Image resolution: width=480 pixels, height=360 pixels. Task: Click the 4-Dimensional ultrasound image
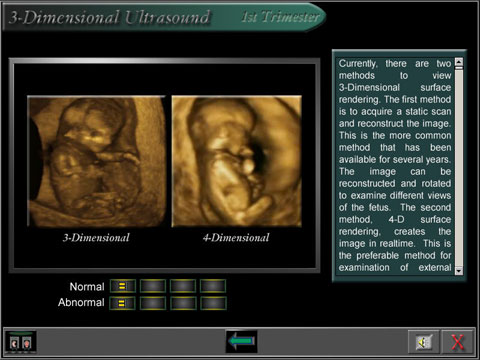(237, 162)
